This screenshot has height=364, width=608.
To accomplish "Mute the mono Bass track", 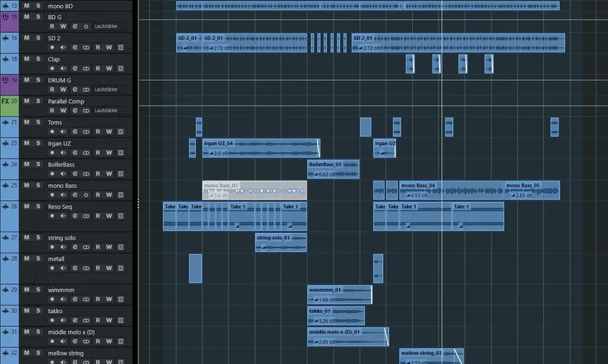I will pos(26,186).
